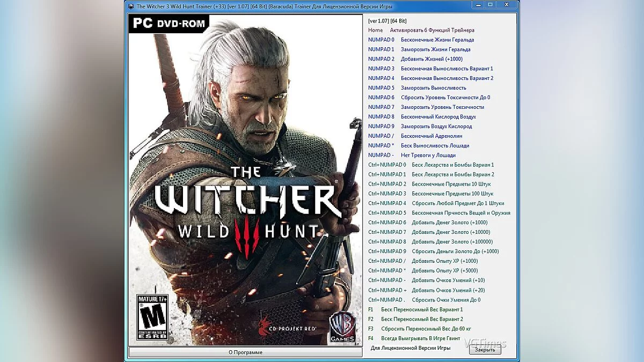644x362 pixels.
Task: Click the Witcher 3 cover art image
Action: pos(246,180)
